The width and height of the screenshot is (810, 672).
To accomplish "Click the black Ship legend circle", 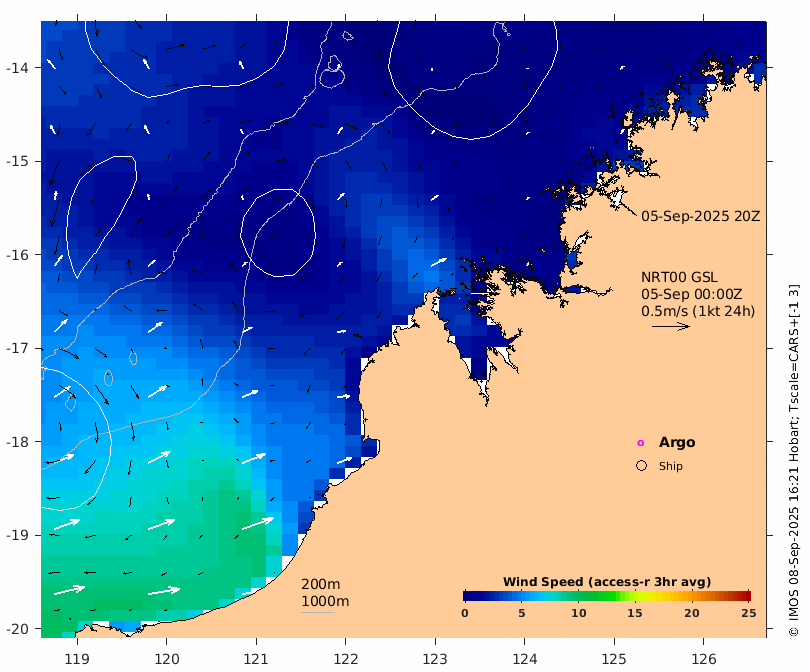I will click(641, 466).
